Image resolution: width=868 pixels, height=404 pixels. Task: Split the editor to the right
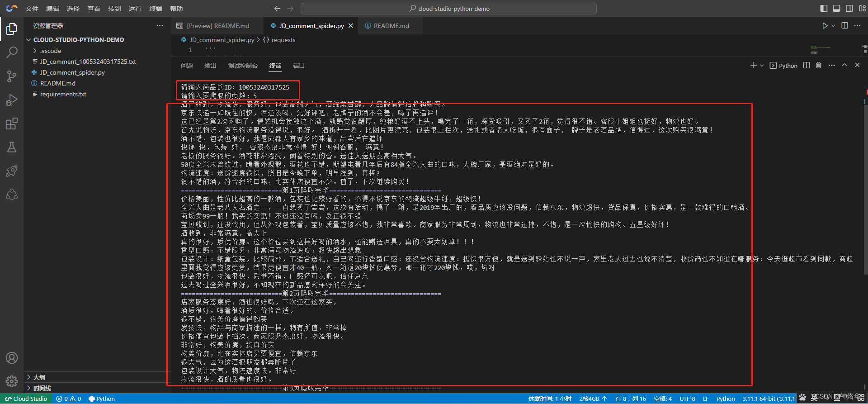point(844,26)
